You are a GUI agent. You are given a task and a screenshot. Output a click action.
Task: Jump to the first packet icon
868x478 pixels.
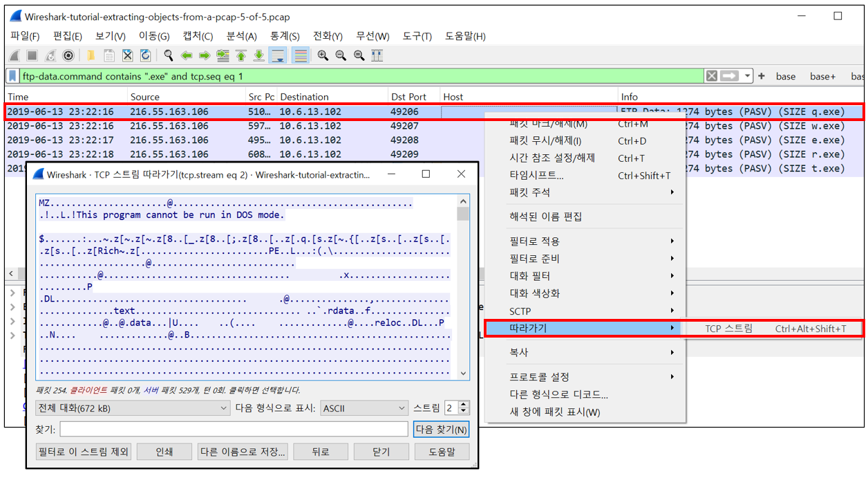(240, 55)
